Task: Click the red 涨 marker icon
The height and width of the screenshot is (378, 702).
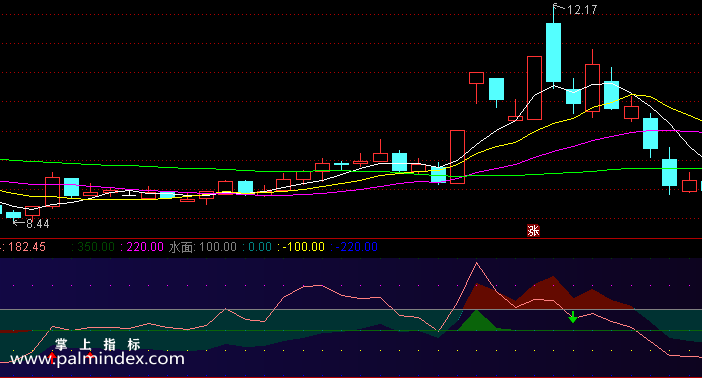Action: click(x=533, y=231)
